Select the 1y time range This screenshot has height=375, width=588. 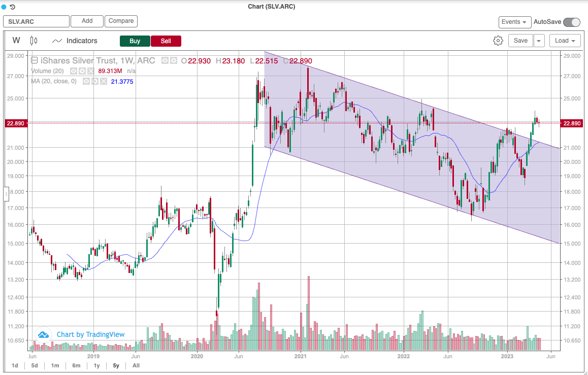pos(97,365)
